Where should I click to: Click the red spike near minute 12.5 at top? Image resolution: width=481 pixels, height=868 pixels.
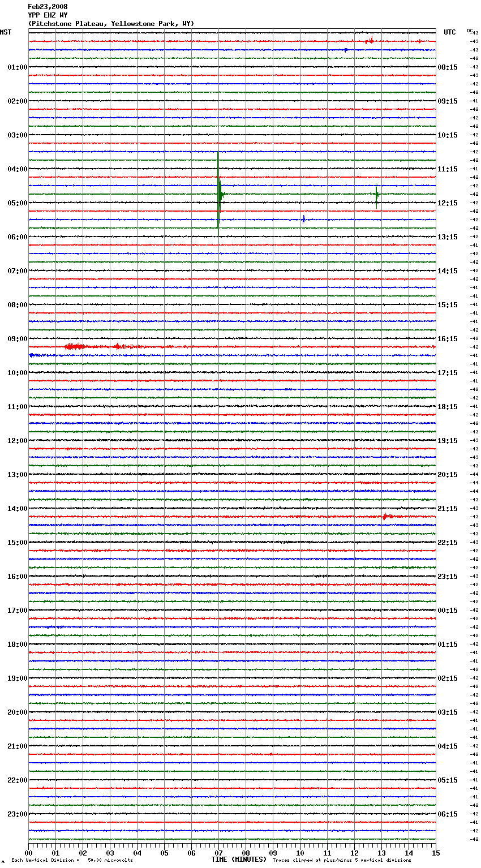click(371, 40)
